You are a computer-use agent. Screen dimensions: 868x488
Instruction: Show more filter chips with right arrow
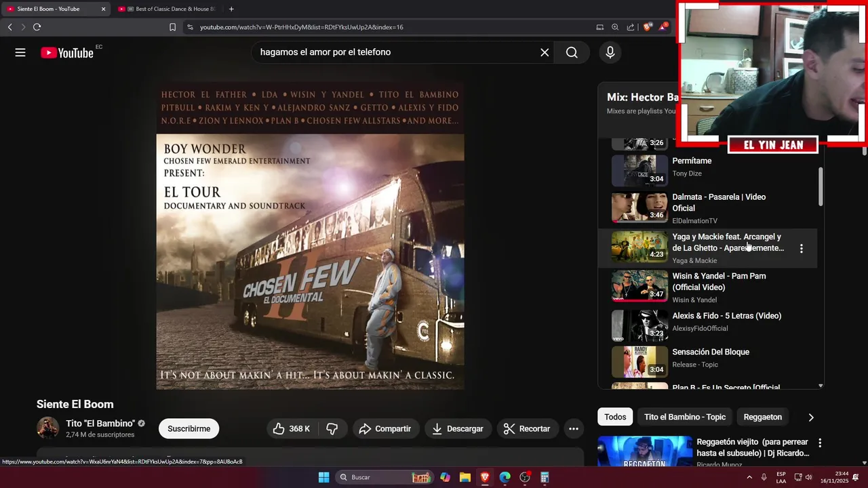(811, 418)
